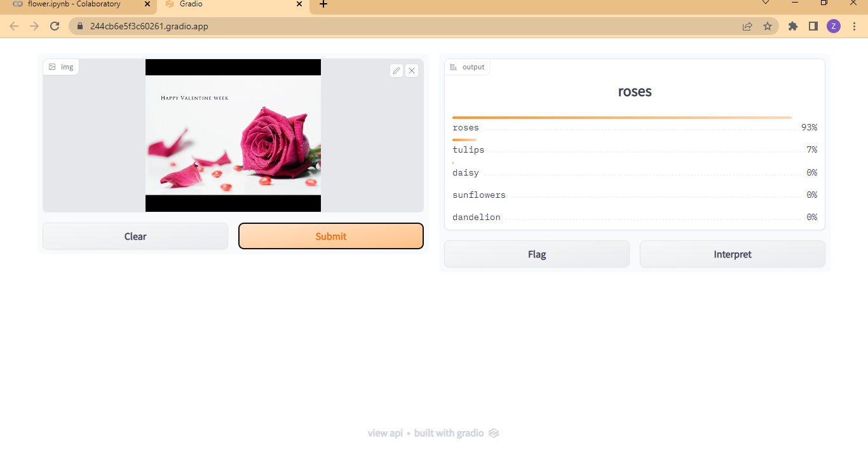Open the chevron dropdown near window controls
868x449 pixels.
766,3
